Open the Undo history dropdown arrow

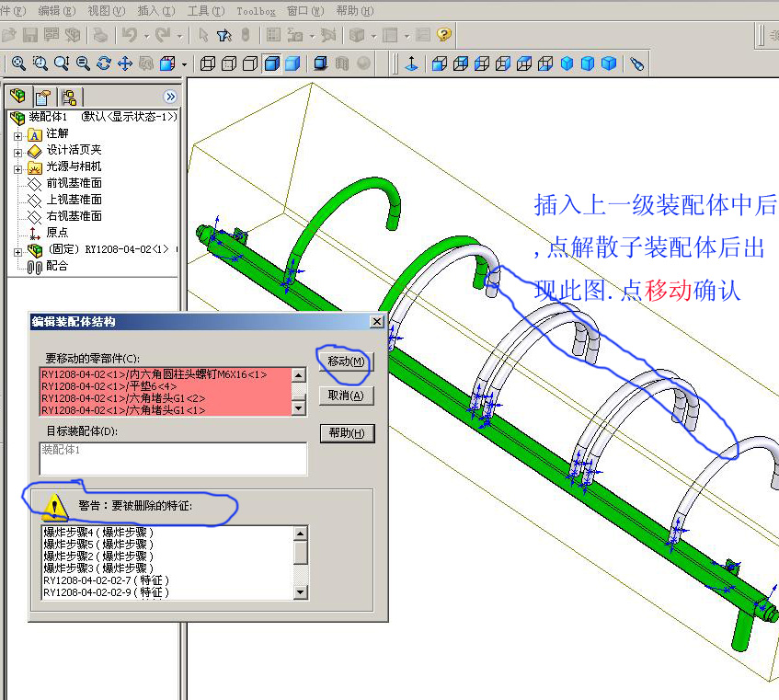[x=146, y=36]
